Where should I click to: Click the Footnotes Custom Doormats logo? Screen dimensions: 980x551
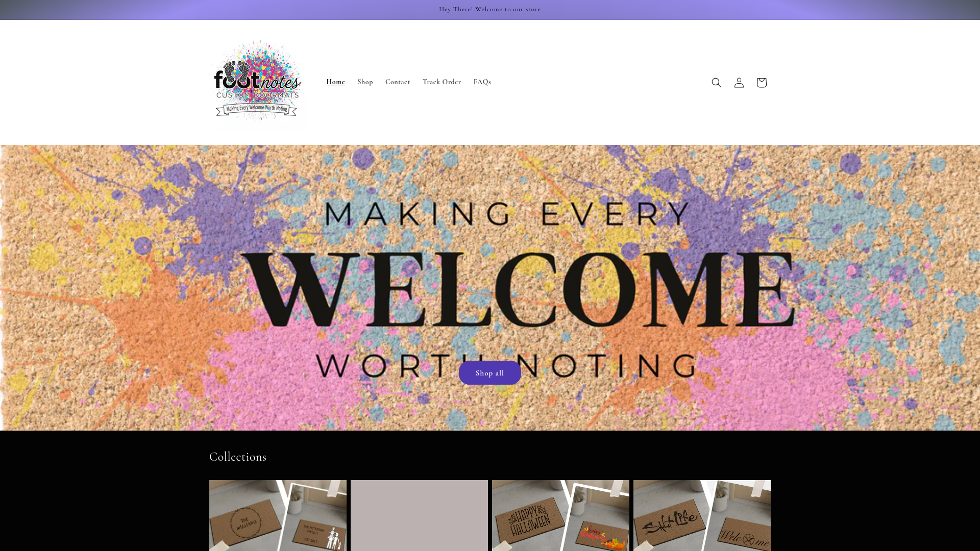click(258, 82)
